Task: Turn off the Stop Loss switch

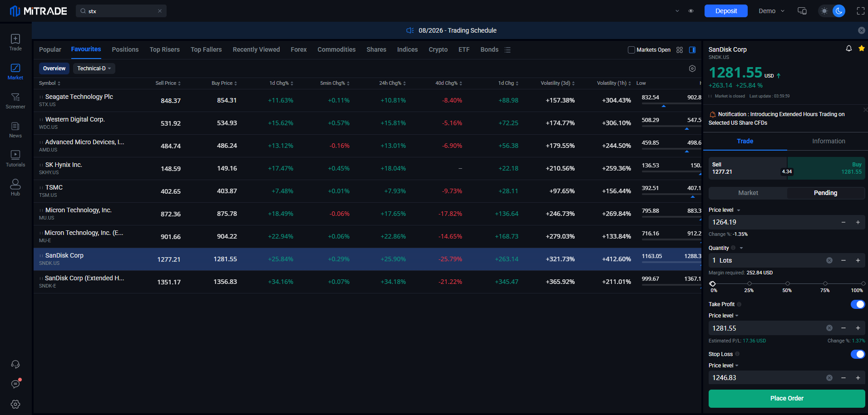Action: point(858,354)
